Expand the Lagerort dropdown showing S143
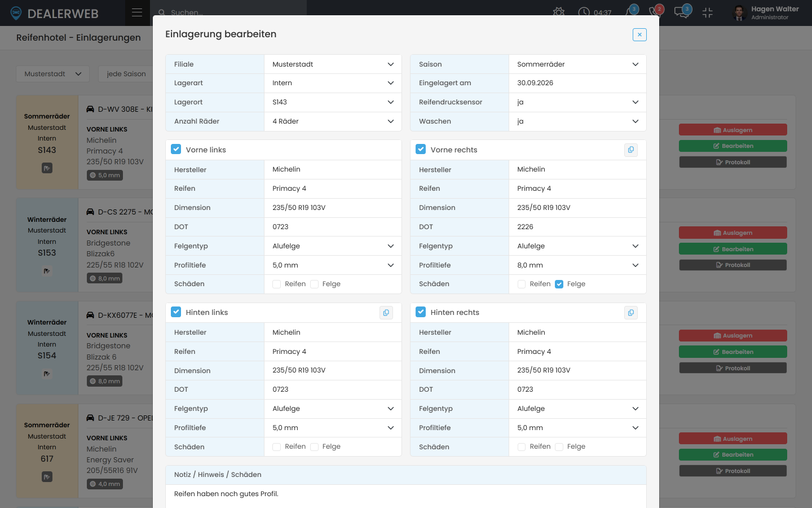 point(333,102)
